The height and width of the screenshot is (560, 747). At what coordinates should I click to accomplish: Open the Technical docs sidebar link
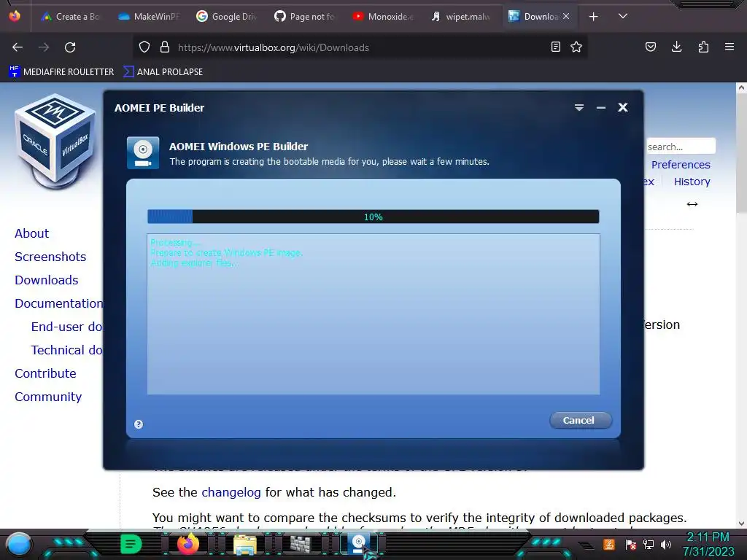click(66, 350)
